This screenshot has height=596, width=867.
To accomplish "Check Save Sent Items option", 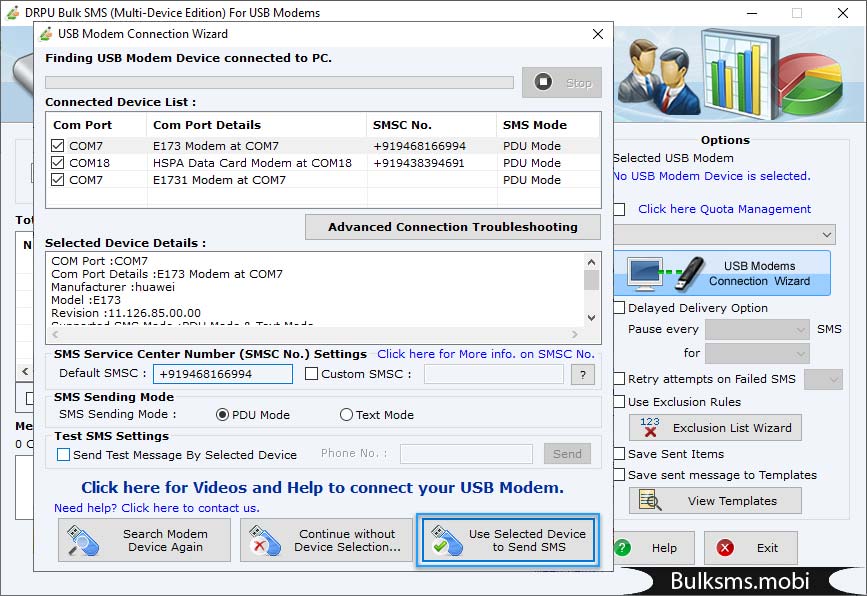I will click(x=619, y=453).
